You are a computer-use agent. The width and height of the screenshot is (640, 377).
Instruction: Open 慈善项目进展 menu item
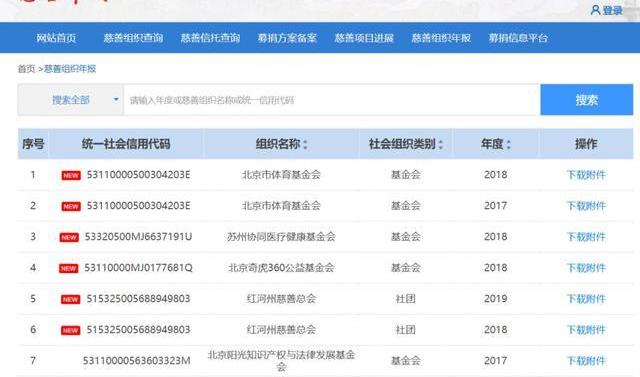[364, 38]
